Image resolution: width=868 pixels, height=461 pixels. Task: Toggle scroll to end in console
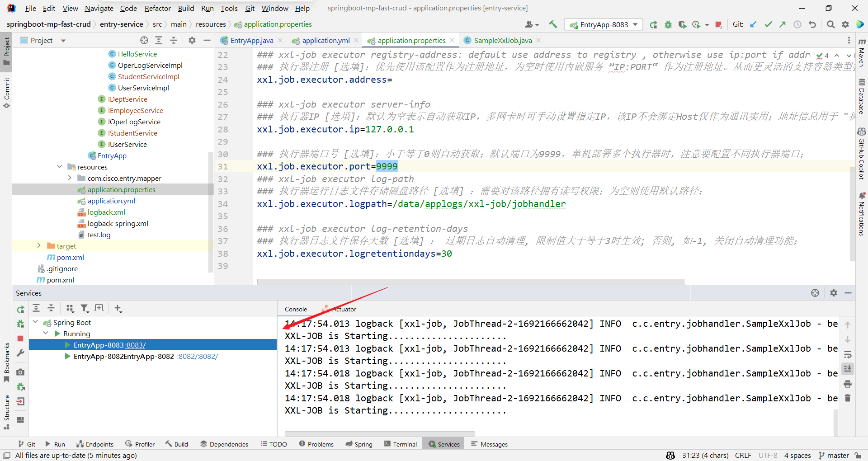(x=848, y=369)
